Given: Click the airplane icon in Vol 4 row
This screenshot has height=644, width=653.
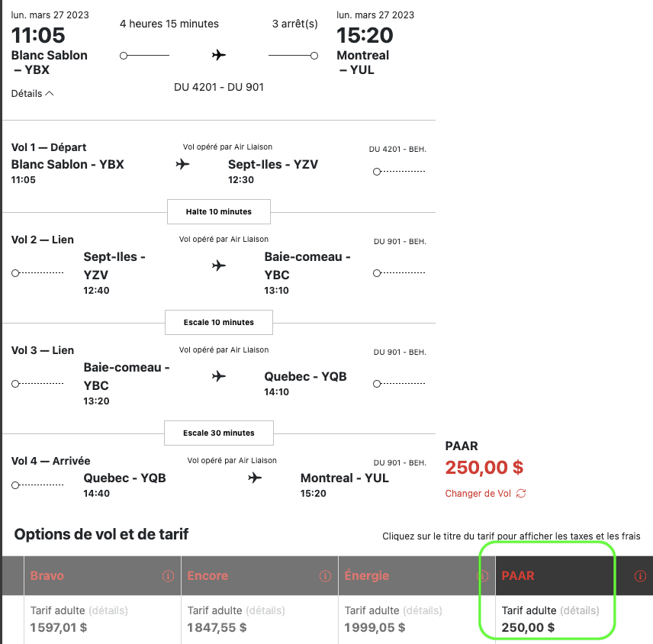Looking at the screenshot, I should click(255, 478).
